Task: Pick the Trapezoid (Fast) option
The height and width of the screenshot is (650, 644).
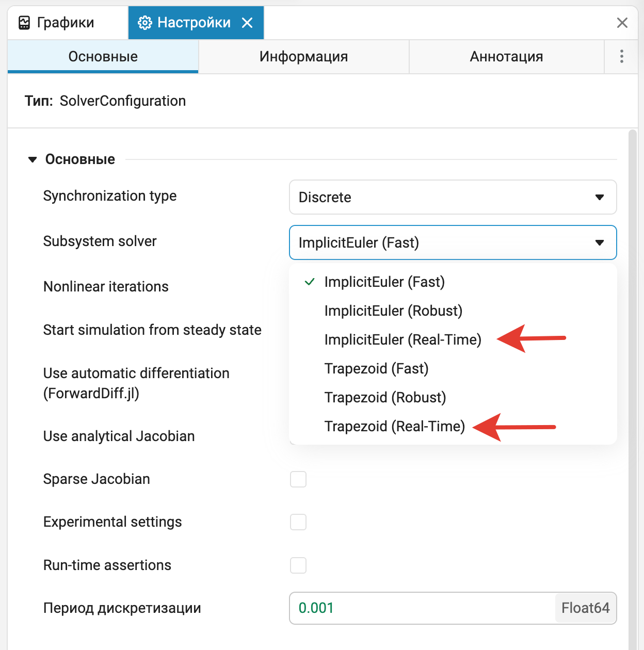Action: pyautogui.click(x=376, y=368)
